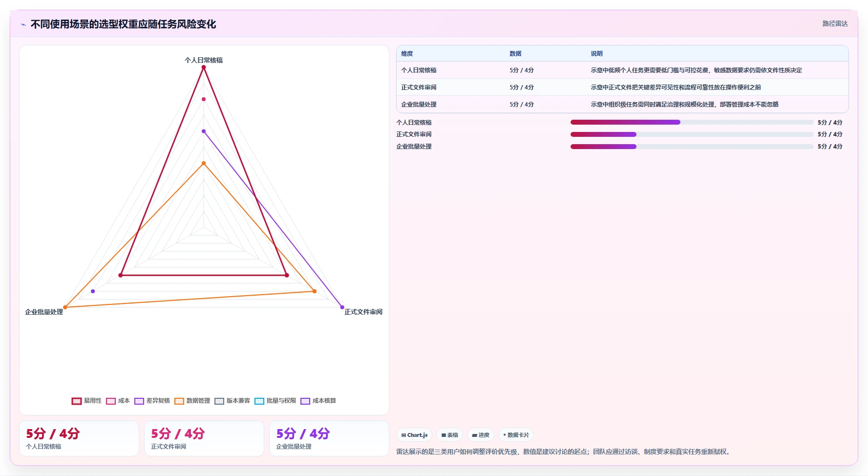The width and height of the screenshot is (868, 476).
Task: Click the description text for 个人日常核稿 row
Action: (x=696, y=70)
